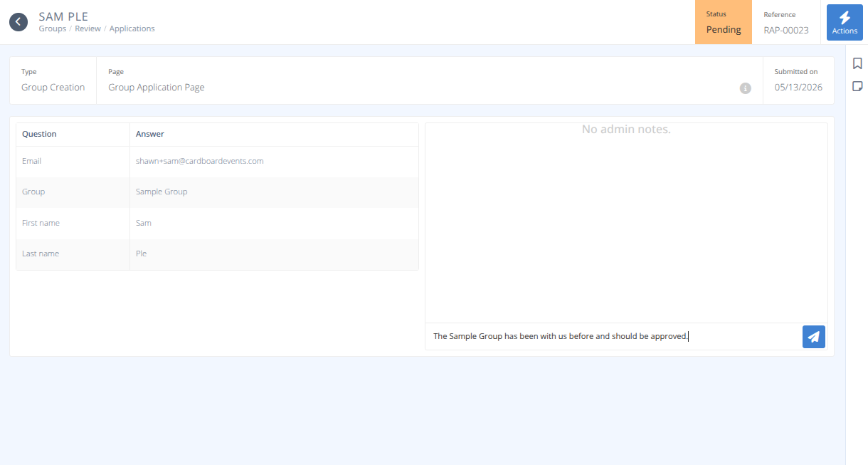Click the SAM PLE page title
The image size is (868, 465).
63,16
